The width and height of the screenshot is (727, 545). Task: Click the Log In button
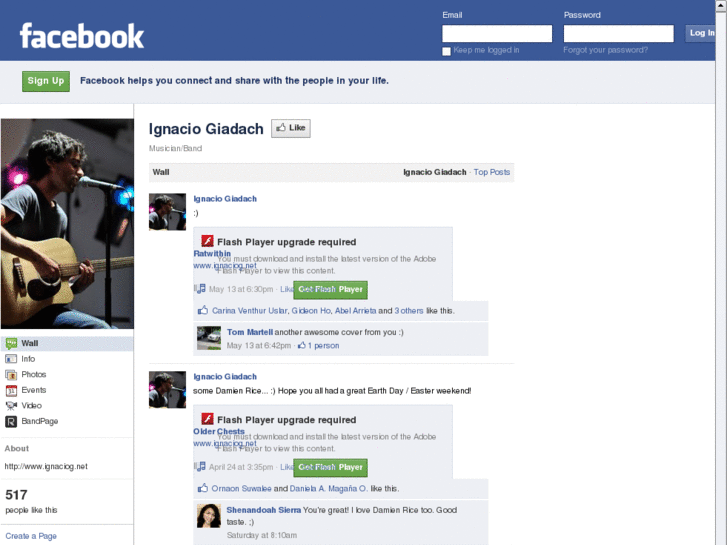[x=701, y=33]
